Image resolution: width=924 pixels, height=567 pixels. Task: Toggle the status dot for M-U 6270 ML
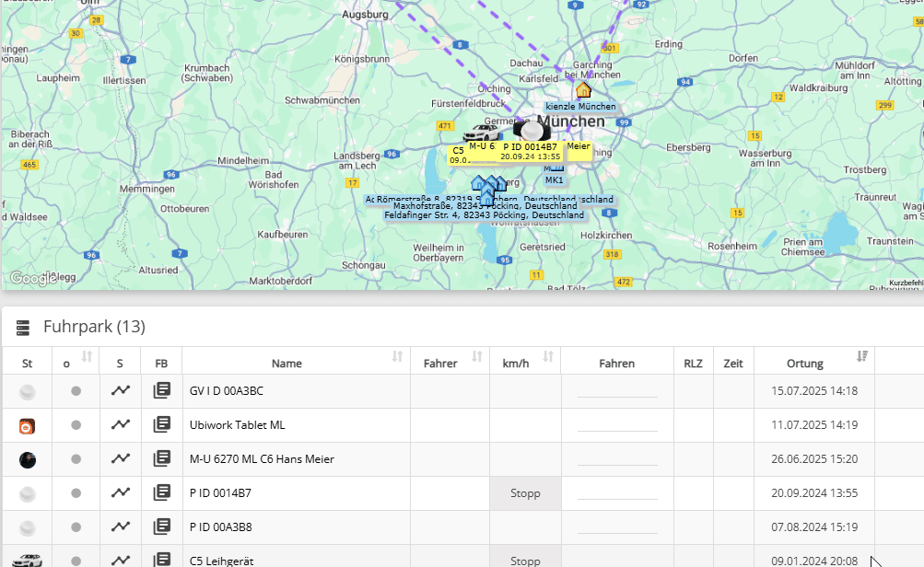coord(76,458)
